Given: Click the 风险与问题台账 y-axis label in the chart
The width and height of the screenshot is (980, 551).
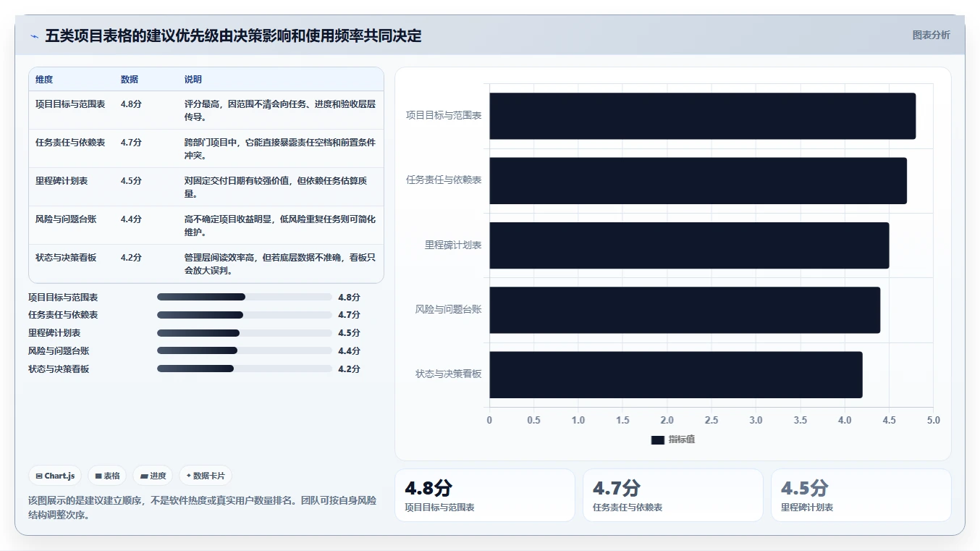Looking at the screenshot, I should [x=448, y=309].
